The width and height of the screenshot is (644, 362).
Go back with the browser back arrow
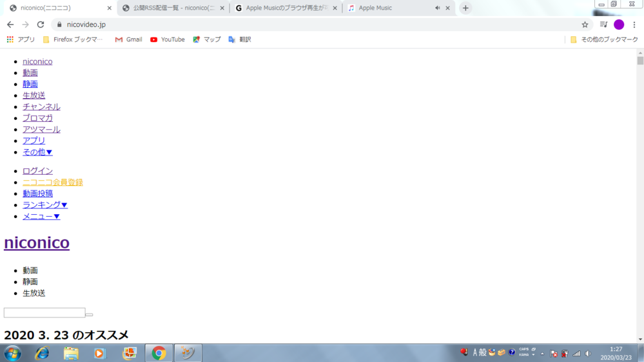tap(10, 25)
